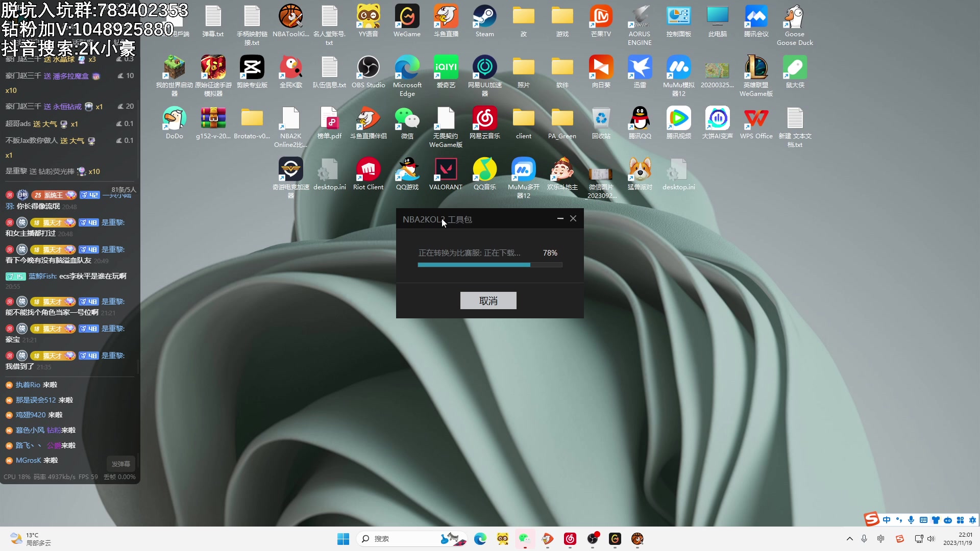Click the 发弹幕 button in chat panel
Image resolution: width=980 pixels, height=551 pixels.
(x=121, y=464)
